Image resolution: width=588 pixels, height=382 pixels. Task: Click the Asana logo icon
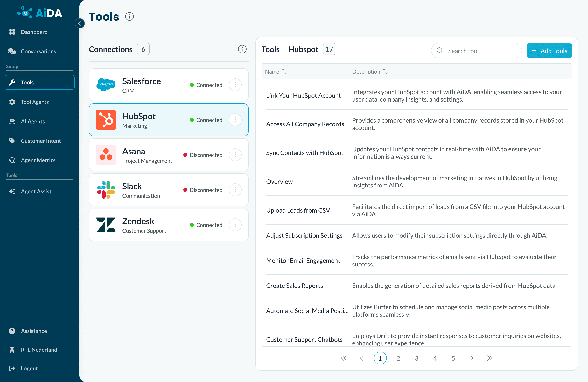106,155
